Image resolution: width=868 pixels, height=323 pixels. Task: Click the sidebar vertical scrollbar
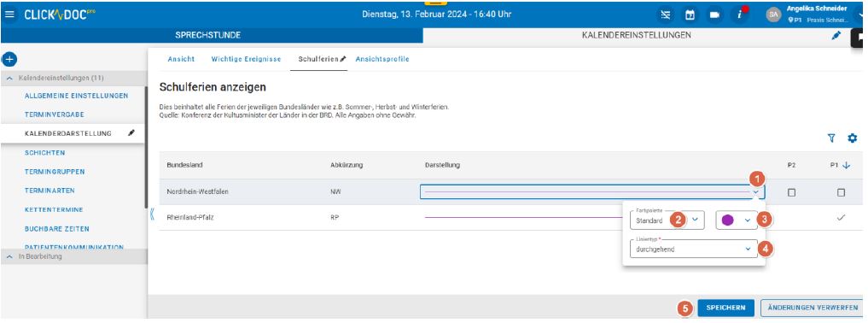146,147
